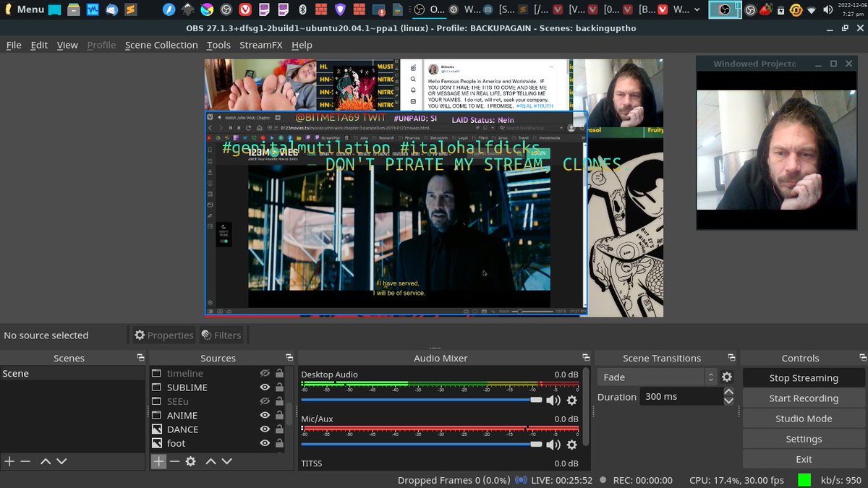
Task: Click Stop Streaming button
Action: [x=804, y=377]
